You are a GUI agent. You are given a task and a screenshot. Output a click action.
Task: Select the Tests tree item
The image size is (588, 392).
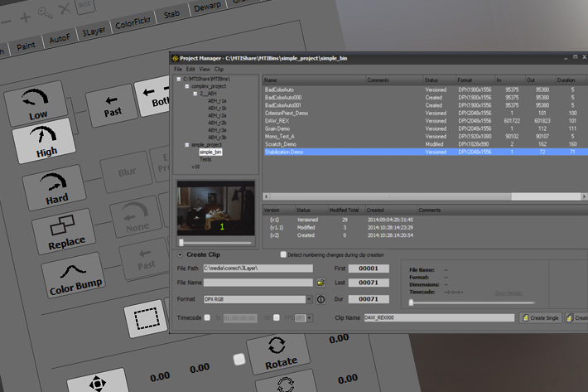[205, 159]
